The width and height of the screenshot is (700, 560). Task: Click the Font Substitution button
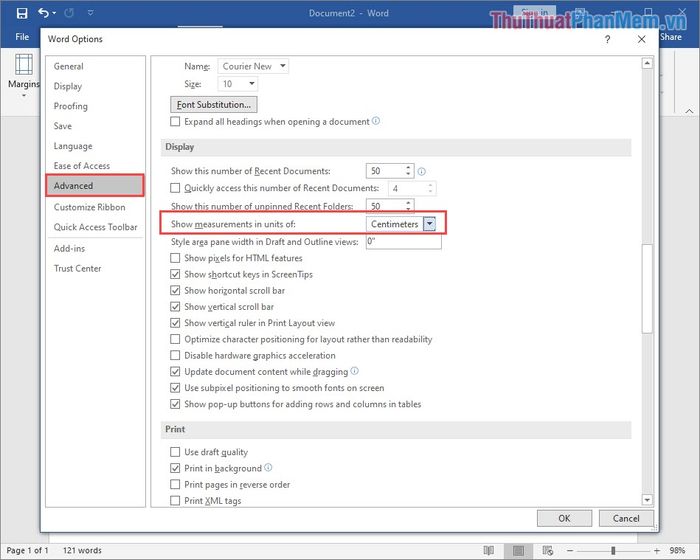214,104
